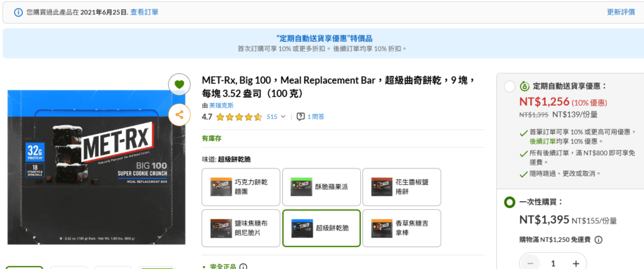Image resolution: width=644 pixels, height=269 pixels.
Task: Select the 一次性購買 radio option
Action: (509, 202)
